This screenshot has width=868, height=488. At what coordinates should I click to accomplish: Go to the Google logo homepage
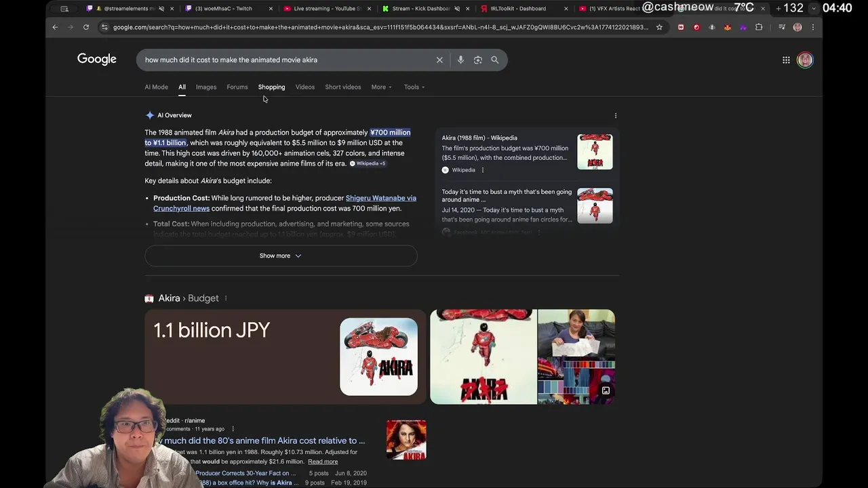tap(97, 59)
